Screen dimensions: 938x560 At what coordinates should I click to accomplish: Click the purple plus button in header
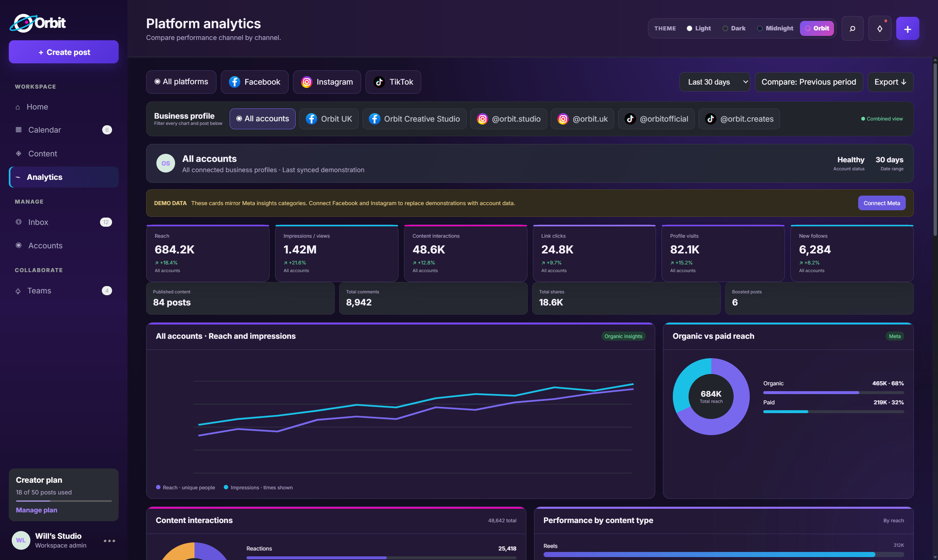(x=908, y=28)
